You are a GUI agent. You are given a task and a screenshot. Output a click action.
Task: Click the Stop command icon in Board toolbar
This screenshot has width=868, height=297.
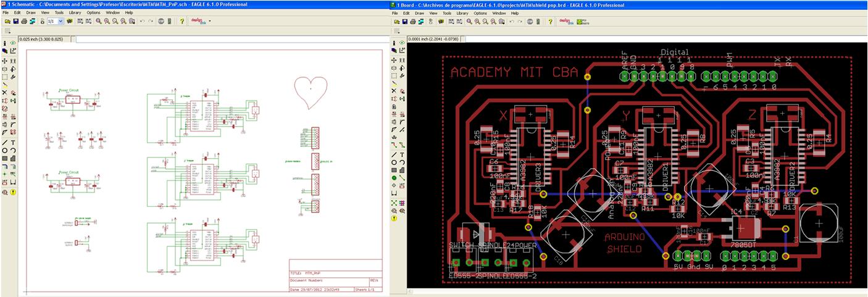coord(530,21)
